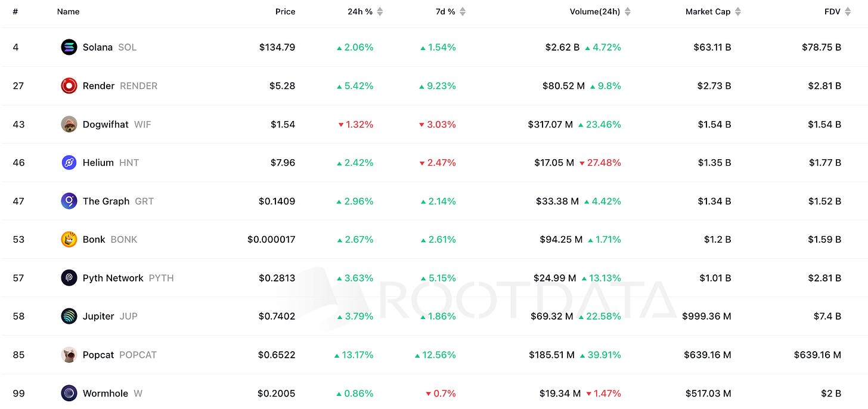Image resolution: width=868 pixels, height=409 pixels.
Task: Click the Price column header
Action: 285,11
